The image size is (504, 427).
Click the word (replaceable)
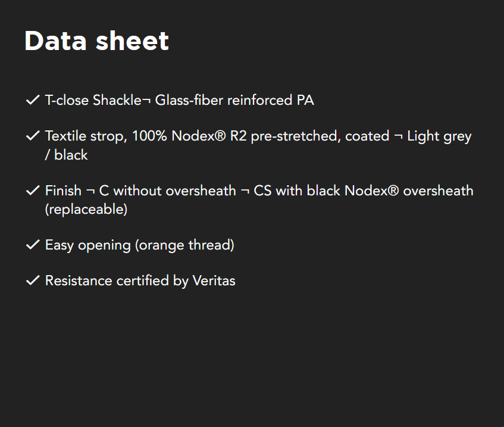click(86, 210)
